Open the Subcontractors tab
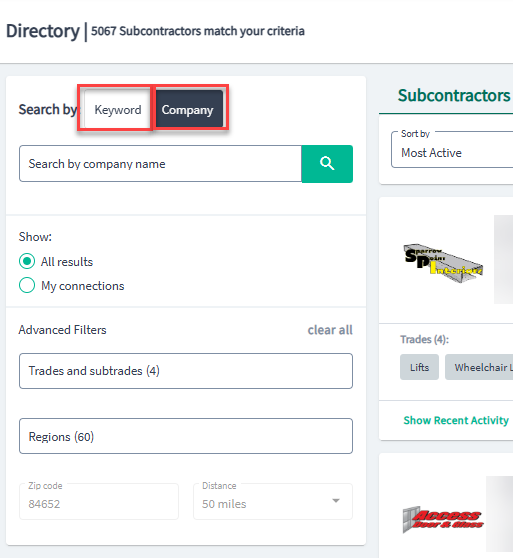The image size is (513, 558). 454,95
